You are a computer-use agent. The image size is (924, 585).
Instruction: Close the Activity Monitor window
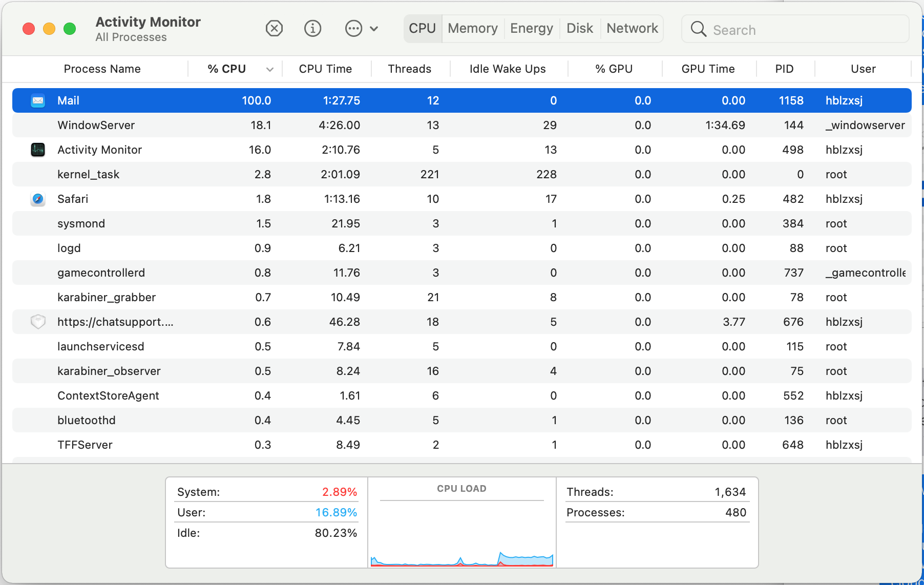tap(29, 29)
